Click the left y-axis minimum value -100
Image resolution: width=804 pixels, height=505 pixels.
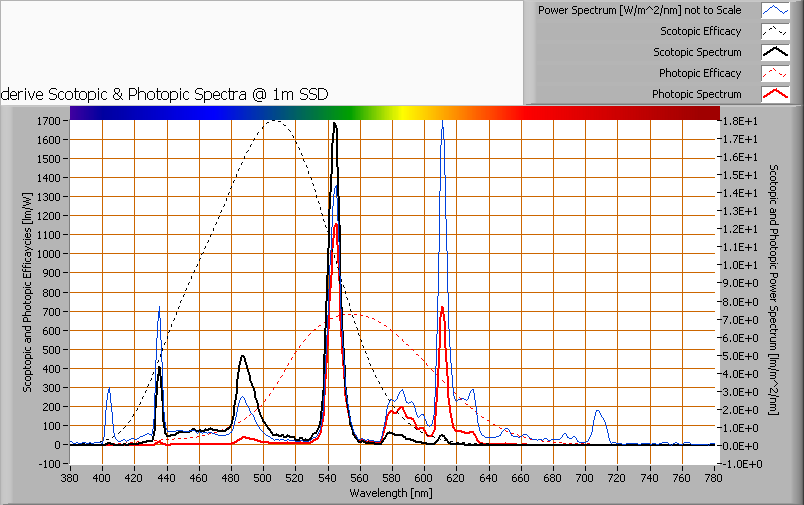pyautogui.click(x=52, y=464)
